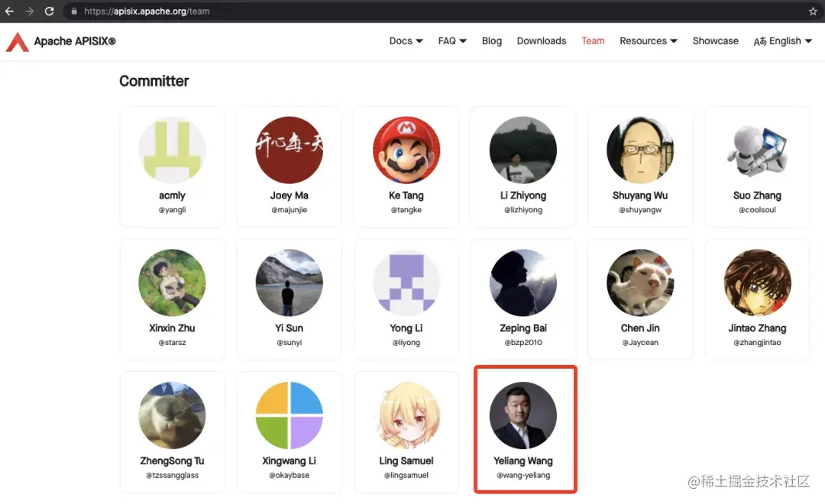Image resolution: width=825 pixels, height=504 pixels.
Task: Click Joey Ma's red avatar
Action: pyautogui.click(x=289, y=150)
